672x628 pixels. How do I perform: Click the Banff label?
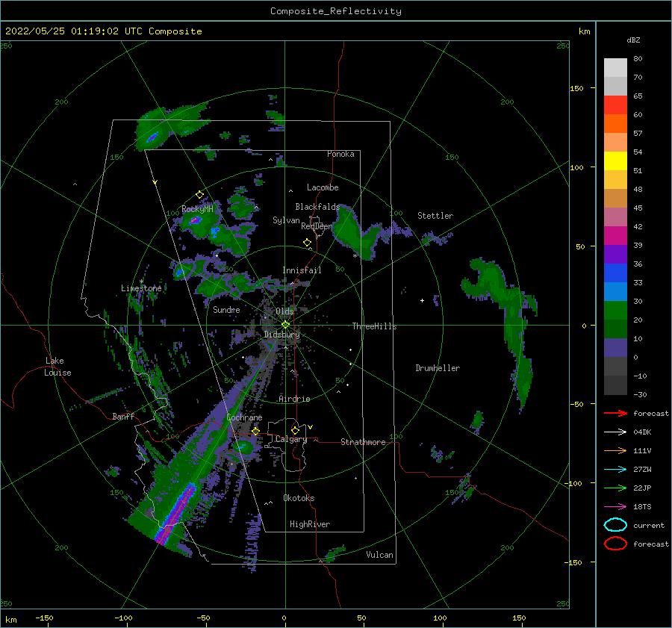click(x=123, y=416)
